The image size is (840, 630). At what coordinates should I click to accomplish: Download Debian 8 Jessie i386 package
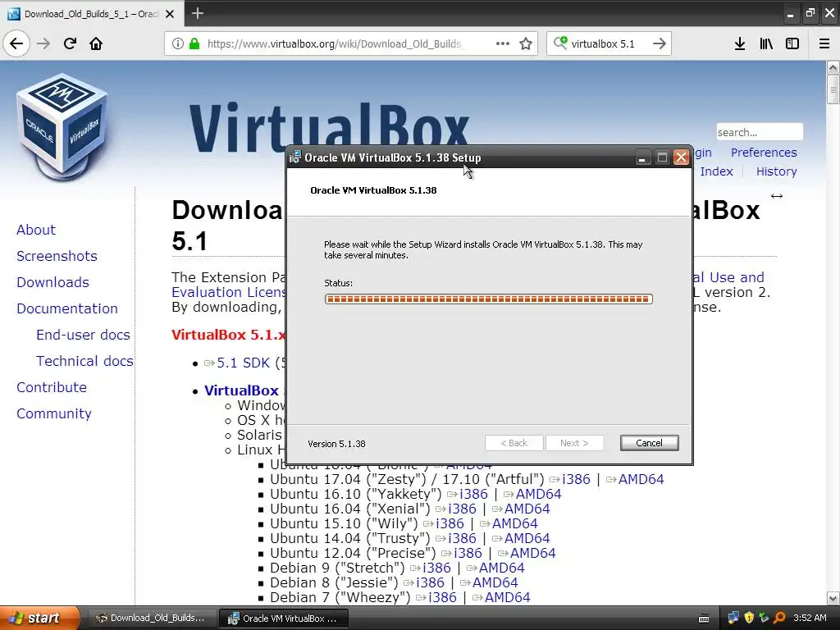click(424, 582)
